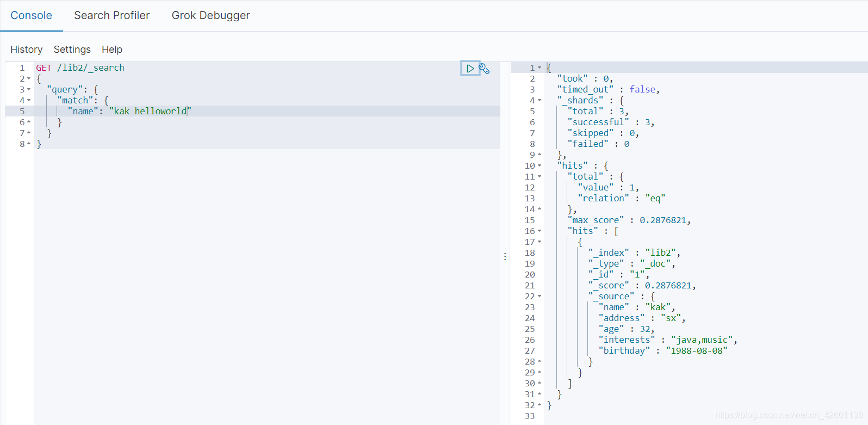868x425 pixels.
Task: Click the "_score" : 0.2876821 line
Action: point(642,286)
